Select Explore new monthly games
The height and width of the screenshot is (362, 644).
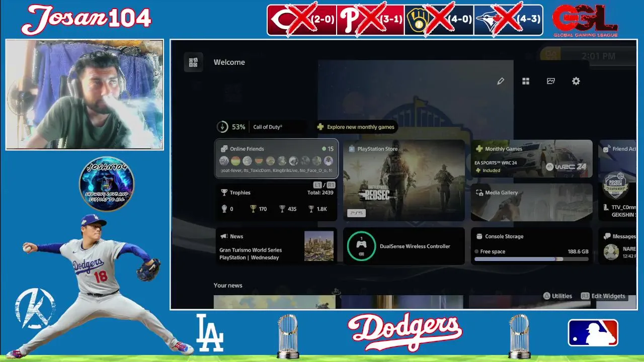click(x=356, y=127)
